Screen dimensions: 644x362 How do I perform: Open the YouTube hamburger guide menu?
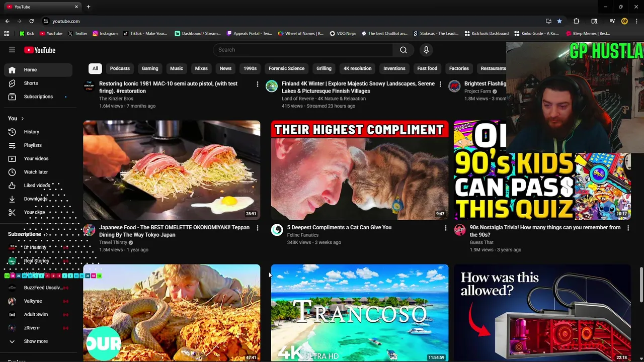pos(12,50)
